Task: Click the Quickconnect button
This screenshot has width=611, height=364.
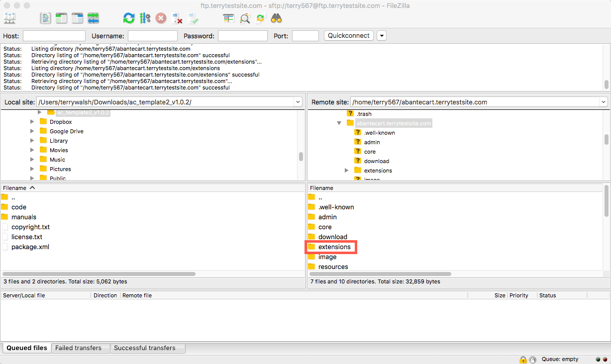Action: pyautogui.click(x=349, y=36)
